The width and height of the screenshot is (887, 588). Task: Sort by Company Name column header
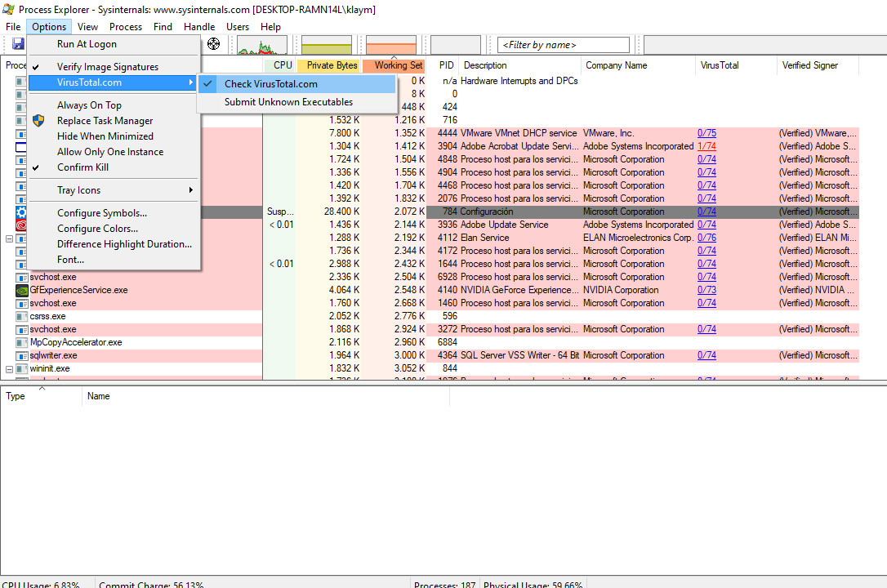(x=638, y=65)
